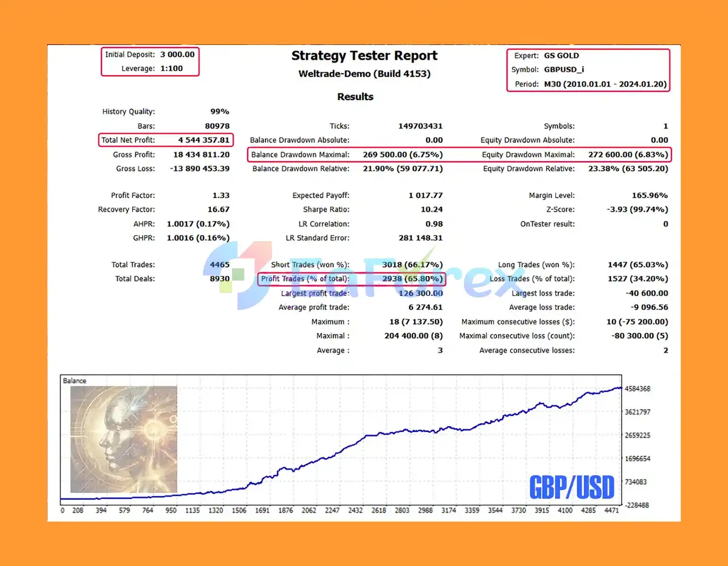Image resolution: width=728 pixels, height=566 pixels.
Task: Select the Initial Deposit 3 000.00 value
Action: coord(177,55)
